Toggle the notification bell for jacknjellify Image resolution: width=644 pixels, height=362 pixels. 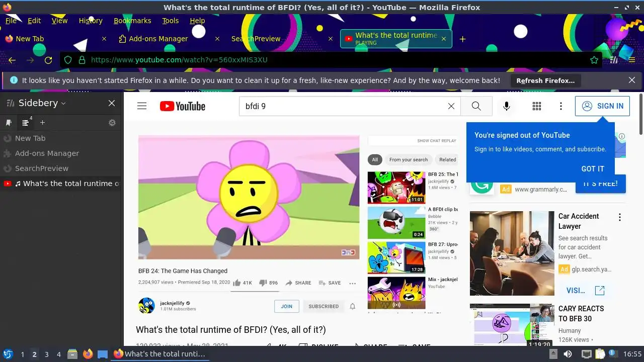353,306
